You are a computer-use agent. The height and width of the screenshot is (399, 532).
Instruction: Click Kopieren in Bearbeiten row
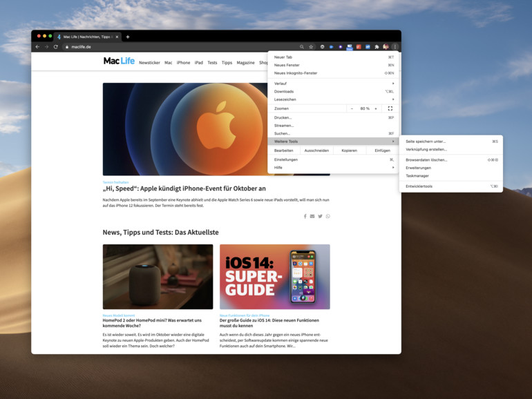[x=350, y=150]
